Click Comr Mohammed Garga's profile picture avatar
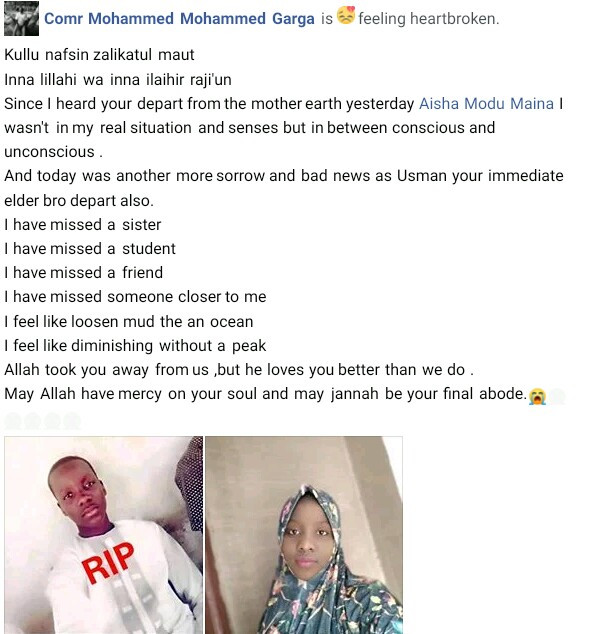The height and width of the screenshot is (634, 600). (x=21, y=18)
